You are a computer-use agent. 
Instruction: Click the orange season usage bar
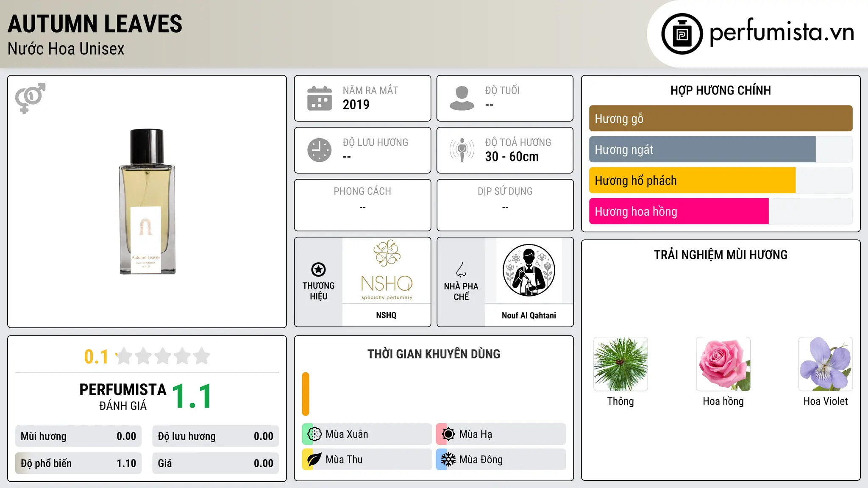306,394
